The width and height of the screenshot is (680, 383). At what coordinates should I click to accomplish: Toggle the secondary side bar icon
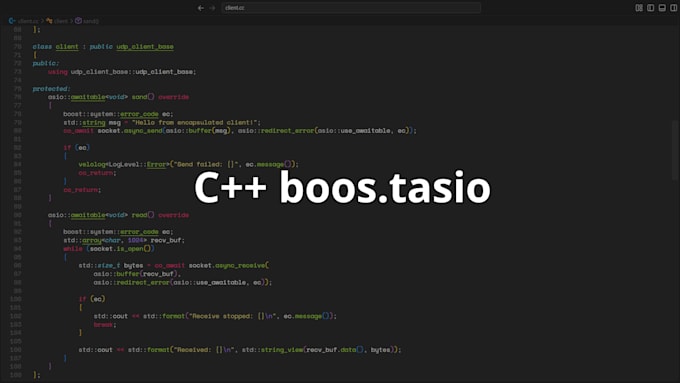(673, 8)
